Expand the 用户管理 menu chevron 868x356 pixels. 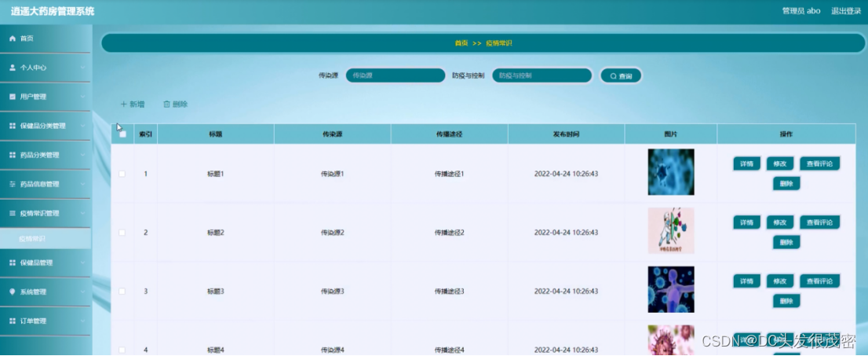tap(83, 97)
